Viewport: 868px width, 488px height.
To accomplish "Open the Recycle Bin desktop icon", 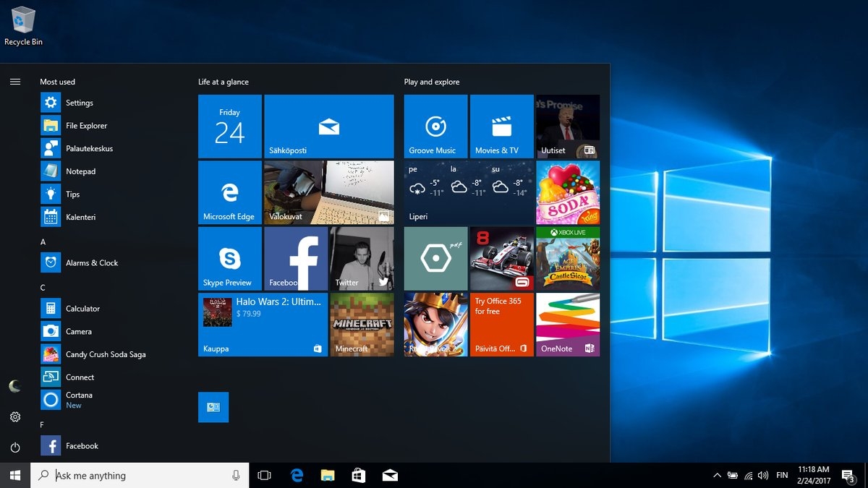I will [x=23, y=26].
